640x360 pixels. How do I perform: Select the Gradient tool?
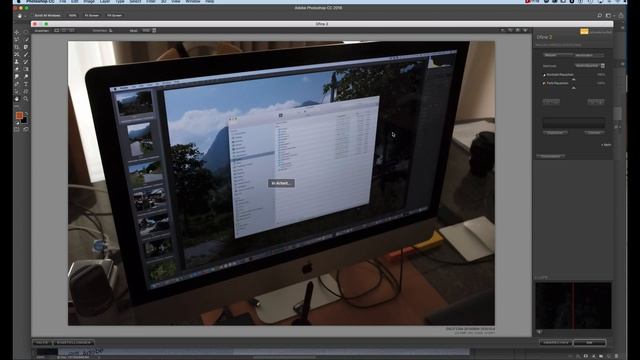coord(26,69)
